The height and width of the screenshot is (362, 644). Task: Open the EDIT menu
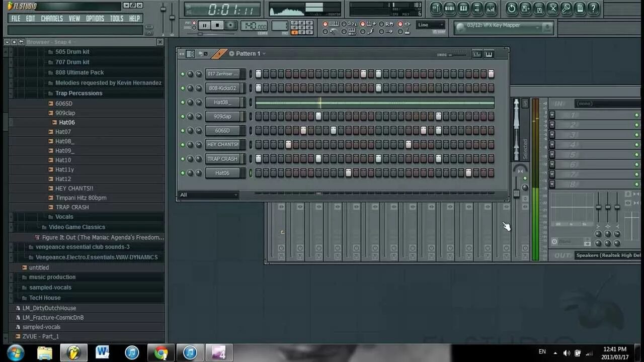pyautogui.click(x=31, y=19)
